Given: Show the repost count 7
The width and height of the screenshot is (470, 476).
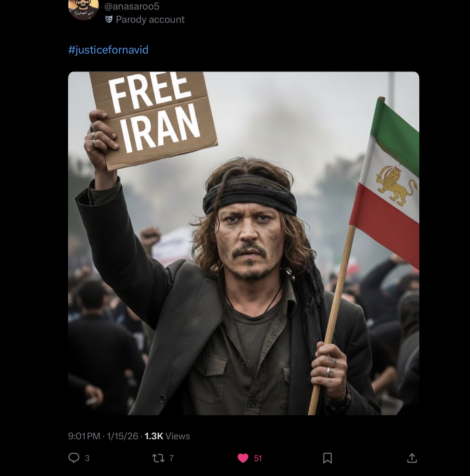Looking at the screenshot, I should pyautogui.click(x=171, y=458).
